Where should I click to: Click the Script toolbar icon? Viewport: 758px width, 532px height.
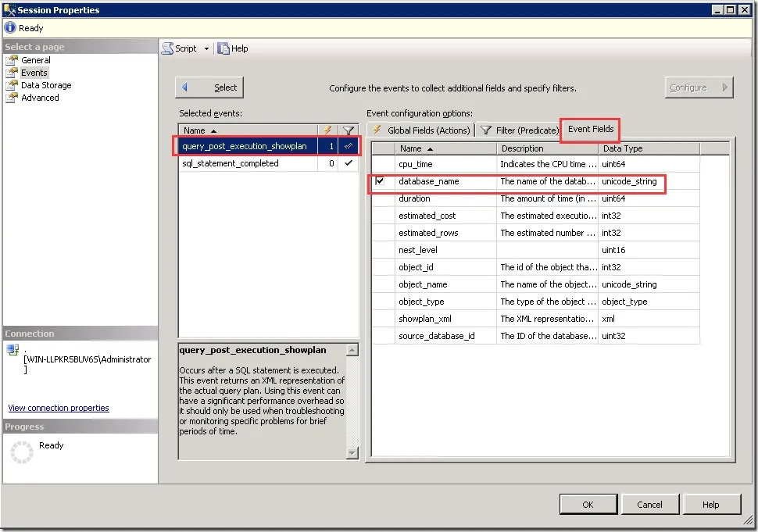tap(167, 48)
